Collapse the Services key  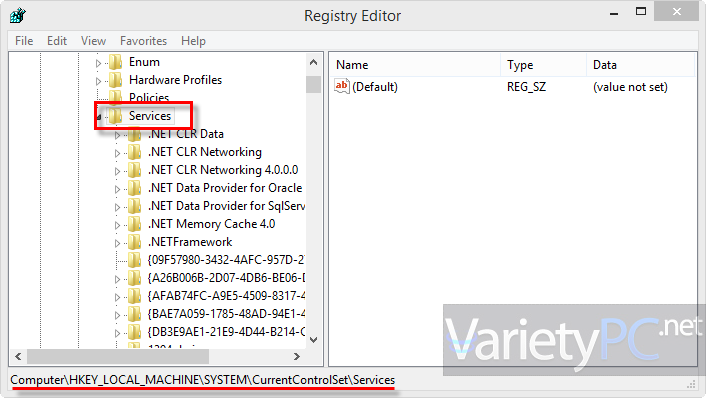point(99,117)
